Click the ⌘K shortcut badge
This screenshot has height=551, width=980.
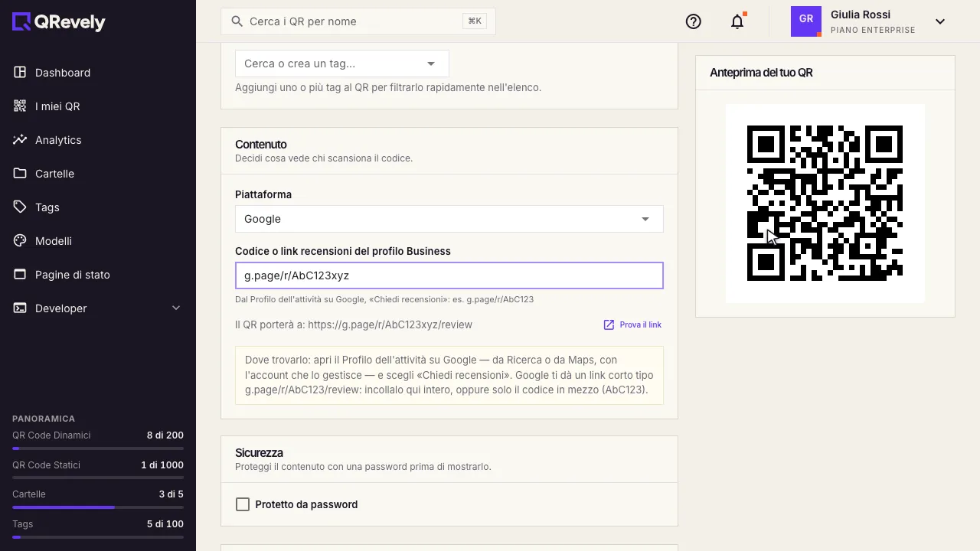point(475,21)
